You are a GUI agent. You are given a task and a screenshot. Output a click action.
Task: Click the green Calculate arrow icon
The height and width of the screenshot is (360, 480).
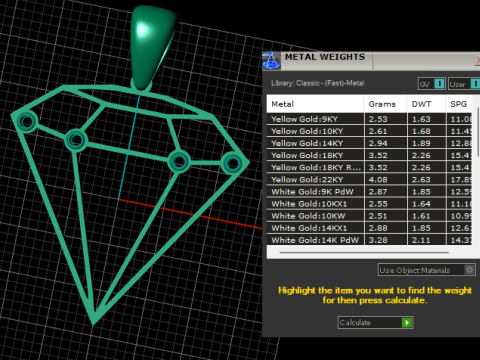407,322
